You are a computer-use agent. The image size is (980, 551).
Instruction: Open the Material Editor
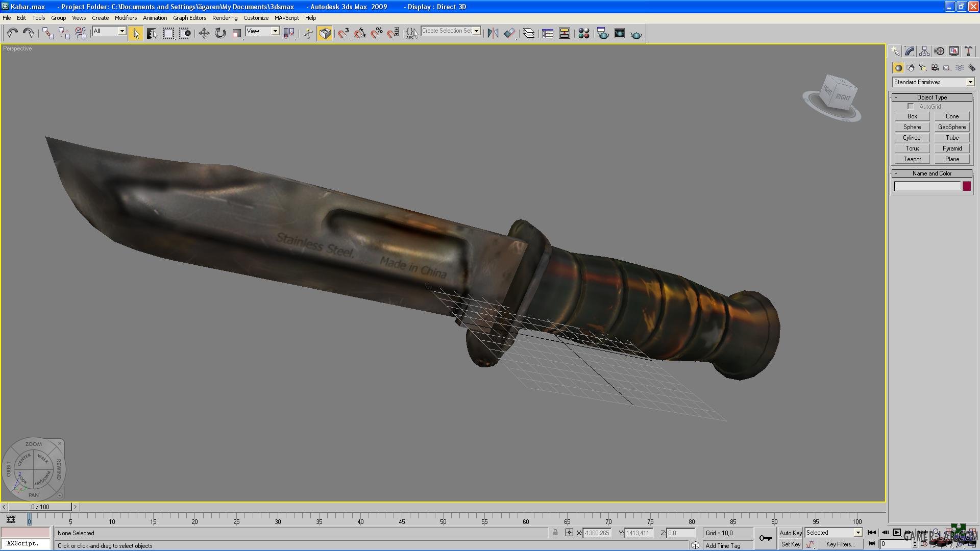pyautogui.click(x=584, y=33)
